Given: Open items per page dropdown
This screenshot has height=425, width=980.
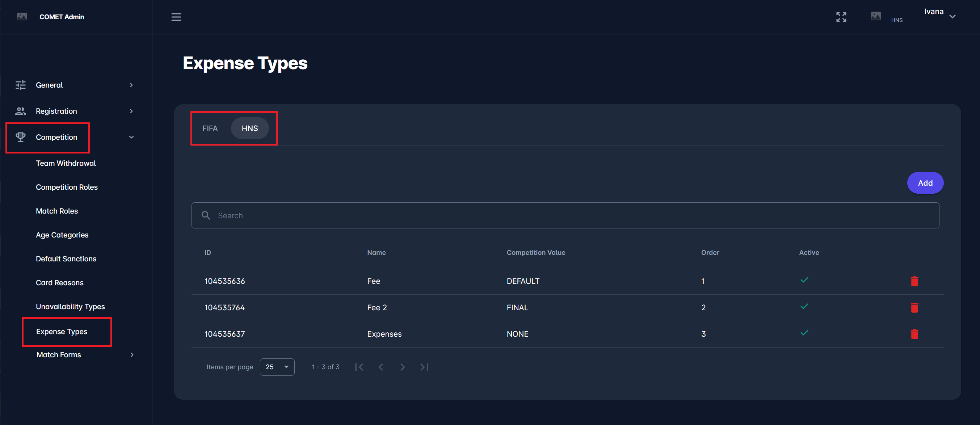Looking at the screenshot, I should (x=277, y=367).
